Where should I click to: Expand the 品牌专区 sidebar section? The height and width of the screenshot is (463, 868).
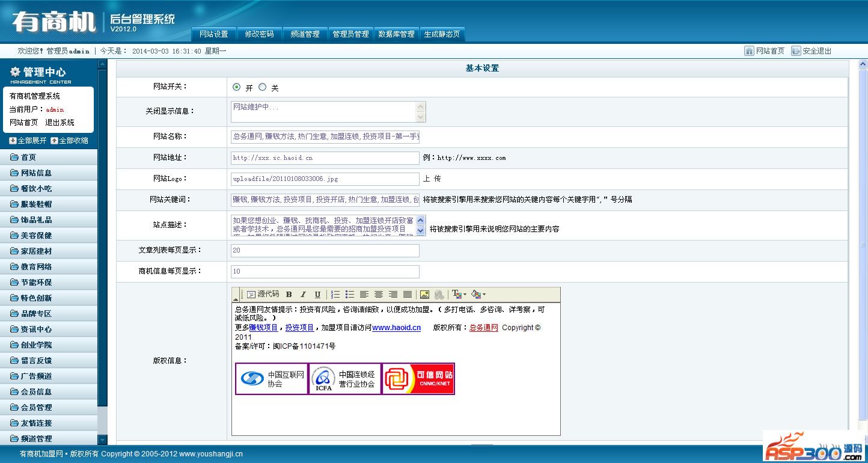[49, 314]
